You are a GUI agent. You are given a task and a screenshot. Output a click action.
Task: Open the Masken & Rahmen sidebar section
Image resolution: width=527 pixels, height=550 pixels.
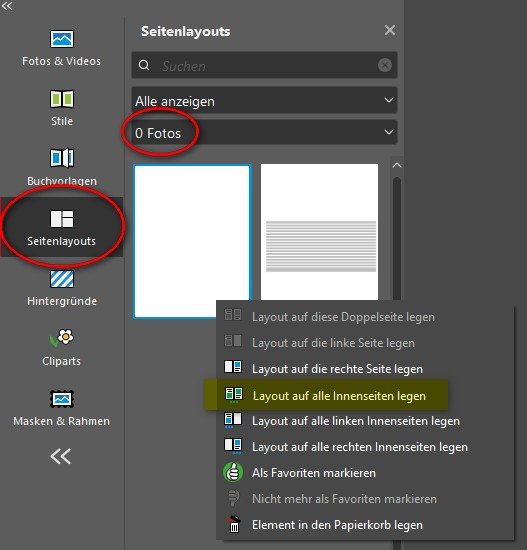(x=62, y=408)
